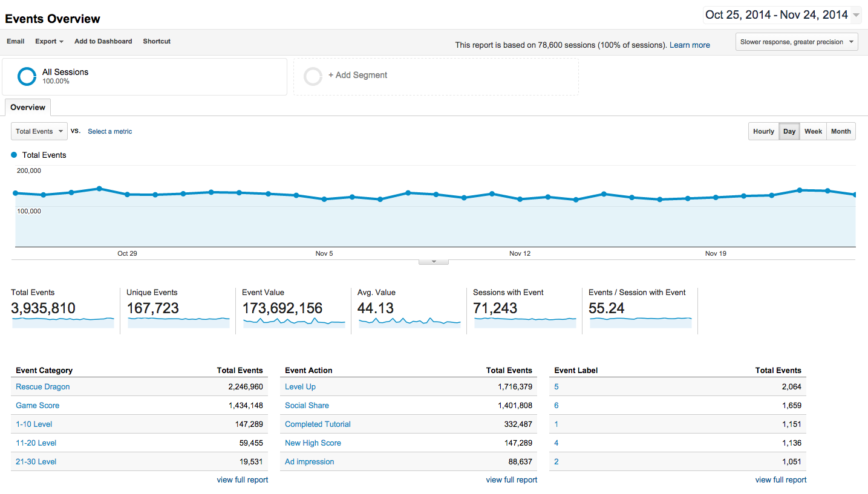Screen dimensions: 868x494
Task: Click the Event Value sparkline chart
Action: click(294, 322)
